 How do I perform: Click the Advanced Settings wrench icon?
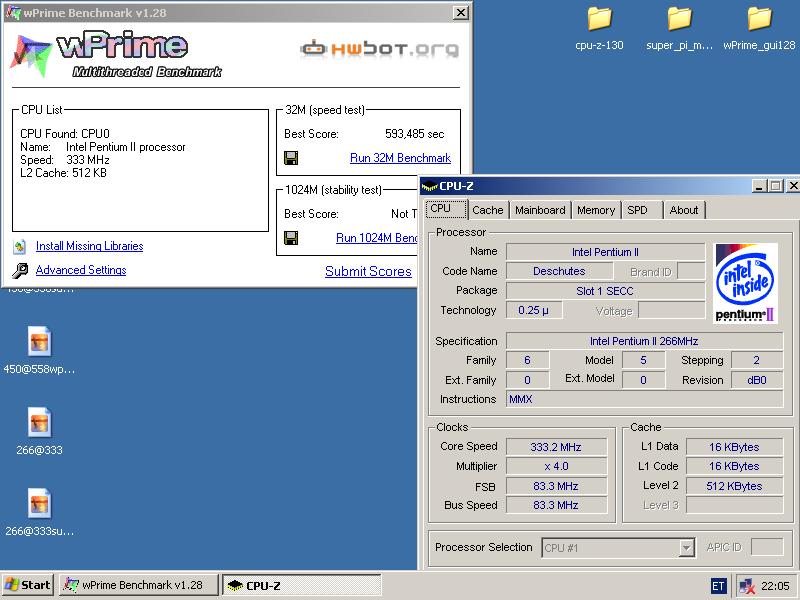[x=20, y=270]
